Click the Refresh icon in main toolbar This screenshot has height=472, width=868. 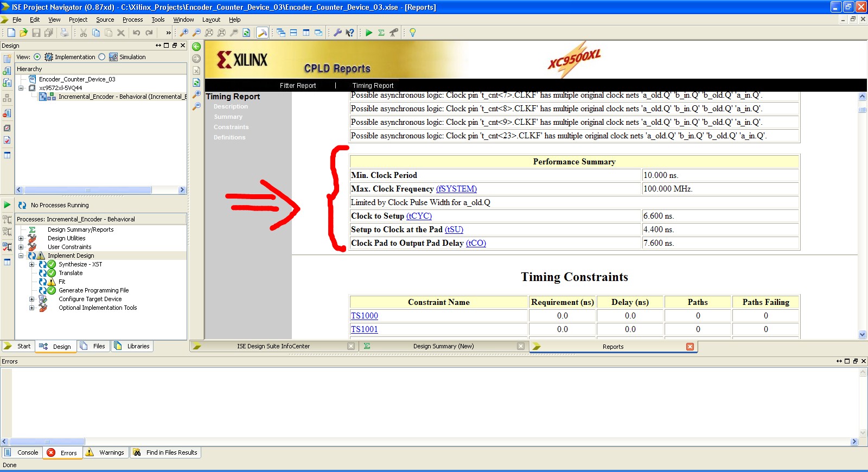coord(246,33)
